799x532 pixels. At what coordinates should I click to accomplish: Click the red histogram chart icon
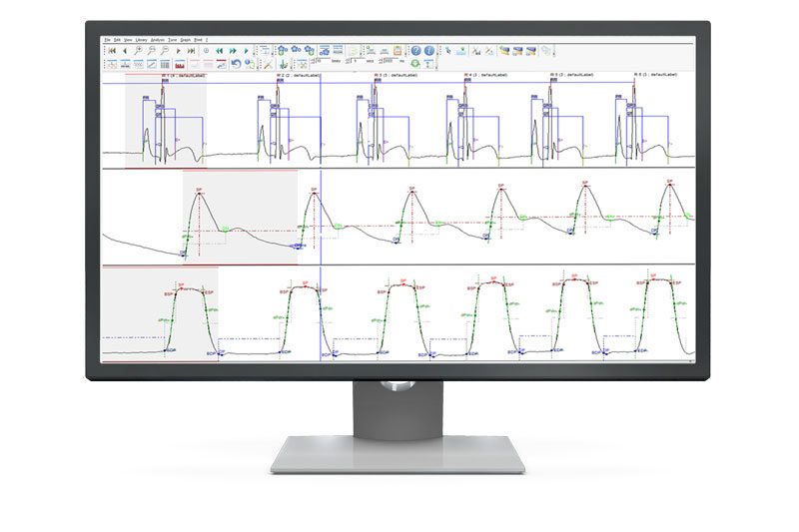[x=180, y=64]
